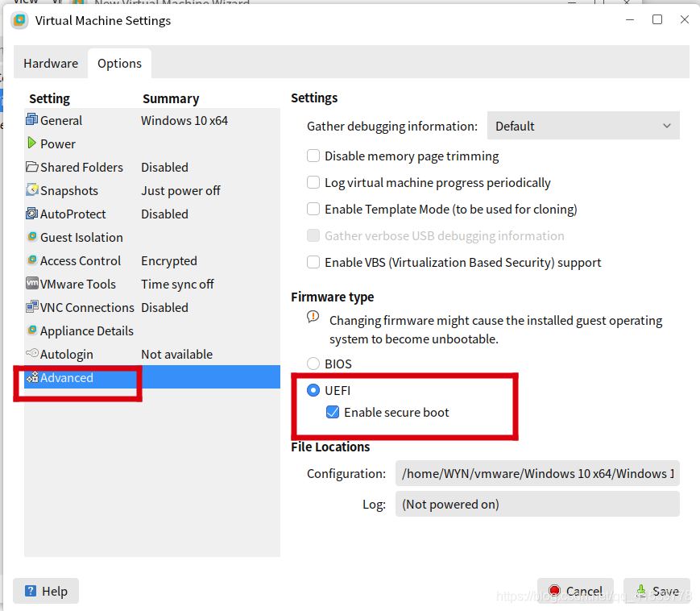Select Appliance Details setting row
The width and height of the screenshot is (700, 611).
pyautogui.click(x=152, y=330)
